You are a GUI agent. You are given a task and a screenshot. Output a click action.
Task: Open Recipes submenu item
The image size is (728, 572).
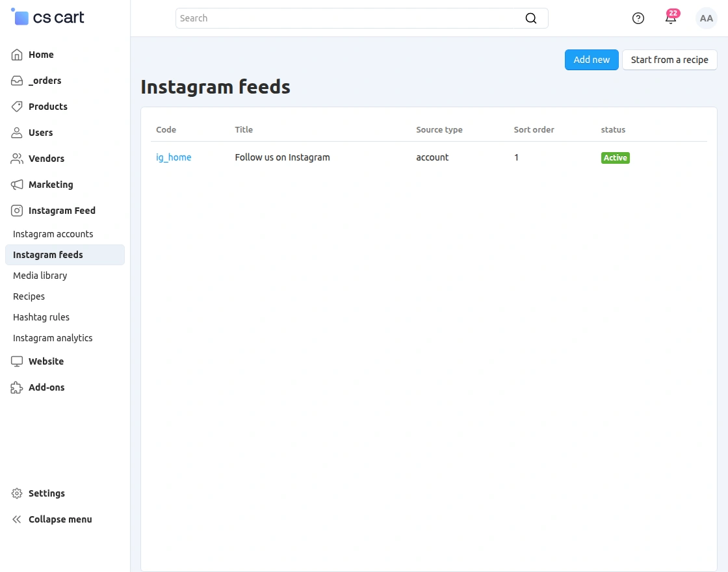[x=29, y=296]
